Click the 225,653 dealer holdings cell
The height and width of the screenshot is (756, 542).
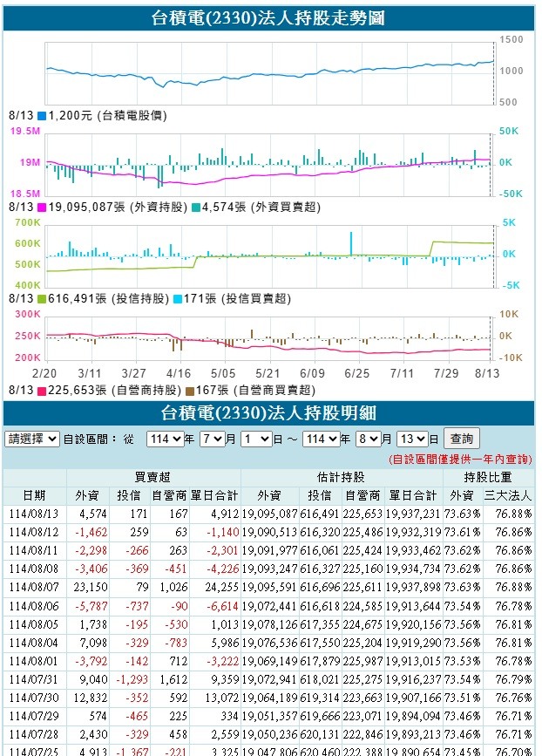363,514
